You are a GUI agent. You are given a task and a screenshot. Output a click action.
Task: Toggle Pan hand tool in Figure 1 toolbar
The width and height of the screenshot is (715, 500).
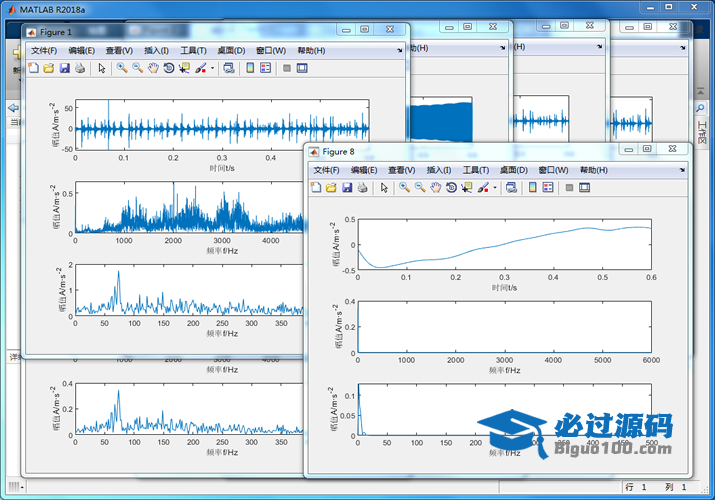(153, 68)
